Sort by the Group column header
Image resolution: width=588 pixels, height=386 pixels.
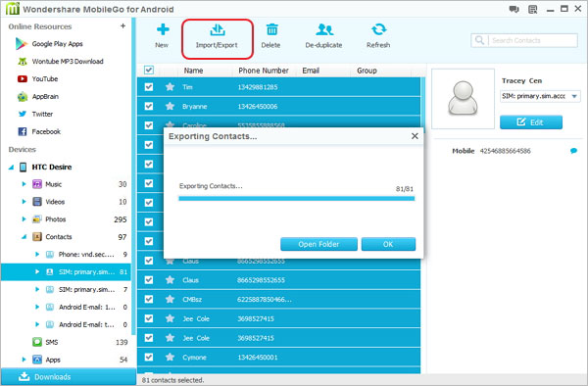tap(367, 71)
